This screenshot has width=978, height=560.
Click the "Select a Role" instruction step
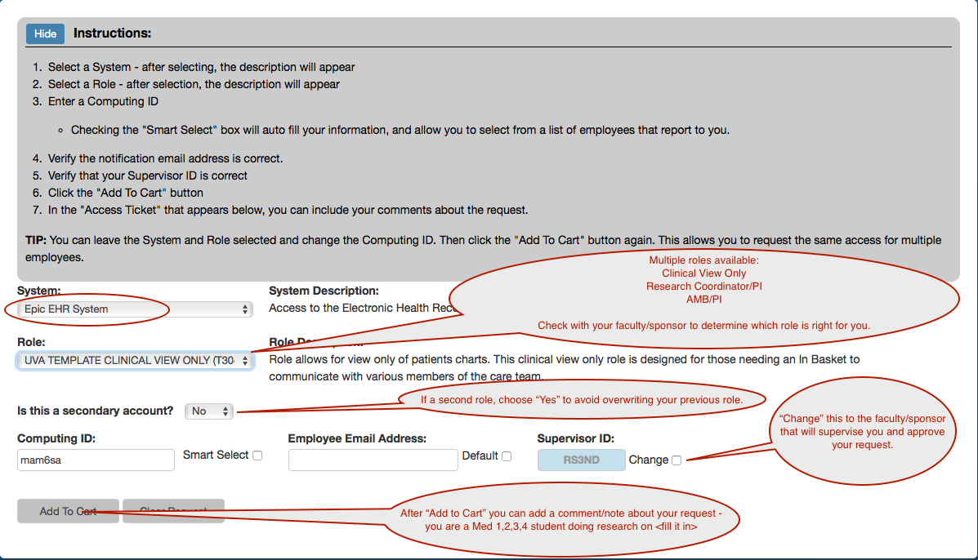pos(194,84)
